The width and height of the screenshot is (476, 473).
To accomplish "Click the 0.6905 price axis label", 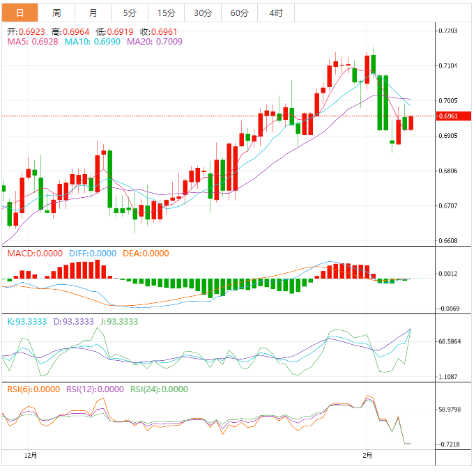I will point(448,136).
